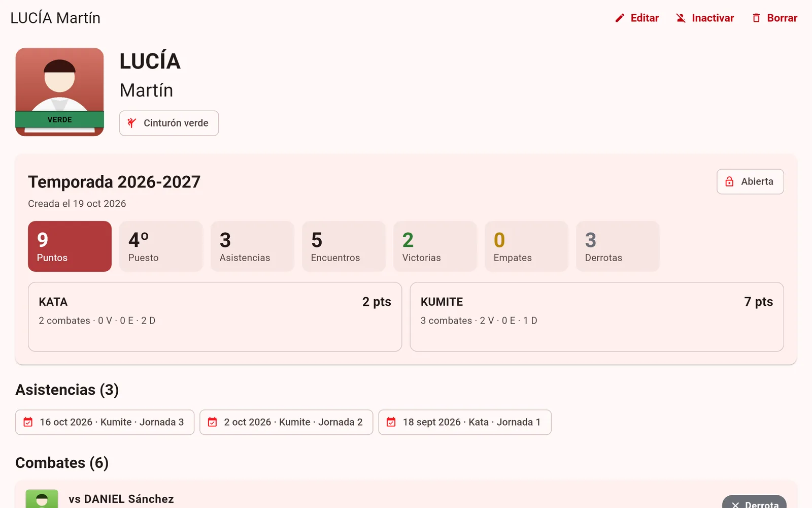Click the lock icon in the Abierta button

(729, 182)
